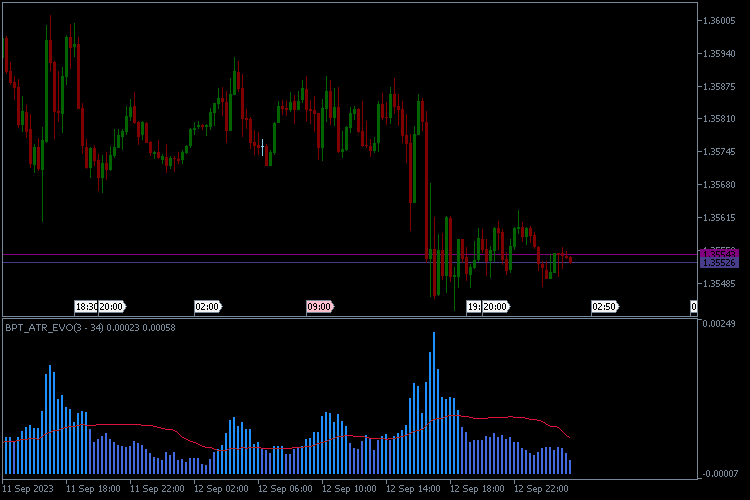750x500 pixels.
Task: Click the 0.00249 indicator scale maximum
Action: [x=719, y=324]
